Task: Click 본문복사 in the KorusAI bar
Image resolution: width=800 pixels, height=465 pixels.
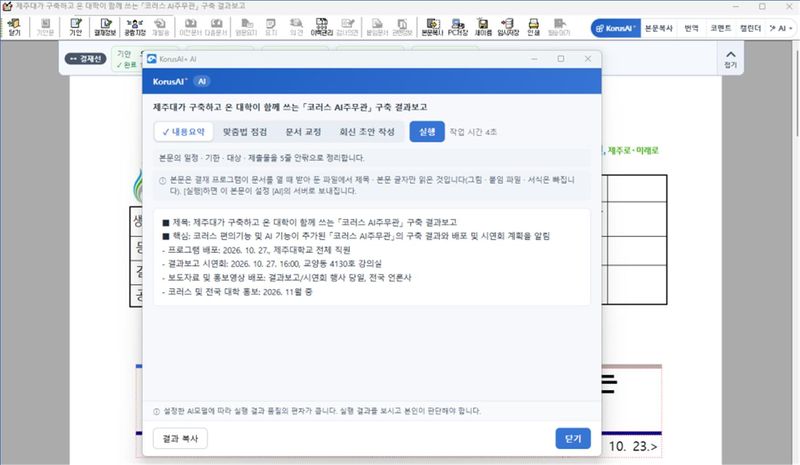Action: 659,28
